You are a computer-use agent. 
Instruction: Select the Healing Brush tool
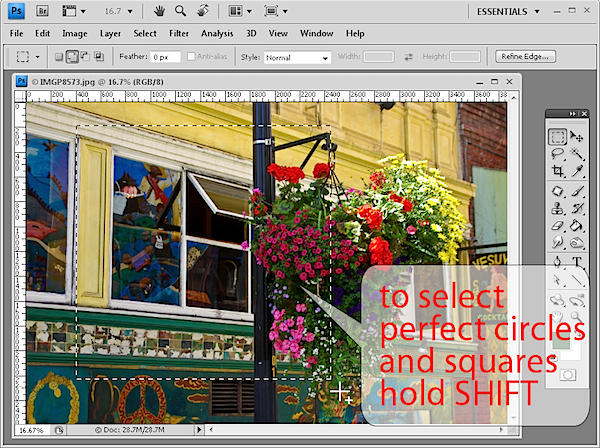click(557, 191)
